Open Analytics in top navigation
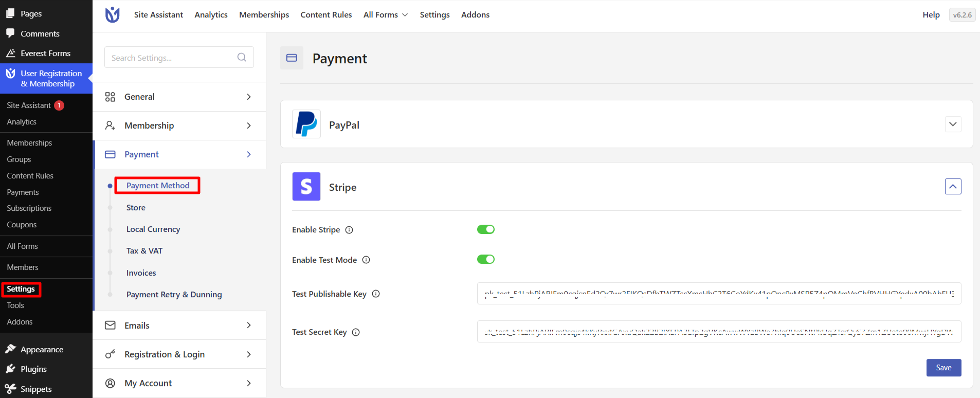The width and height of the screenshot is (980, 398). (211, 15)
